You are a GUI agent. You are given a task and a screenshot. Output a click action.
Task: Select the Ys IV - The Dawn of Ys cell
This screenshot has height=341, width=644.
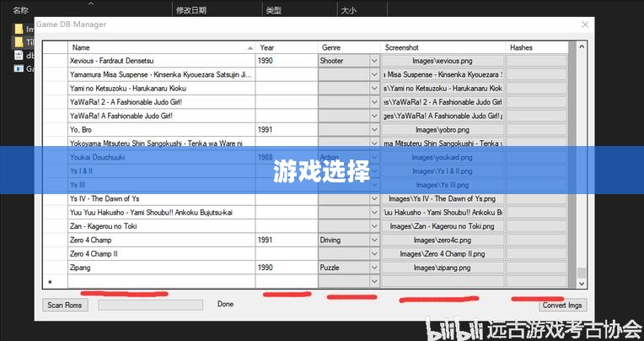161,198
